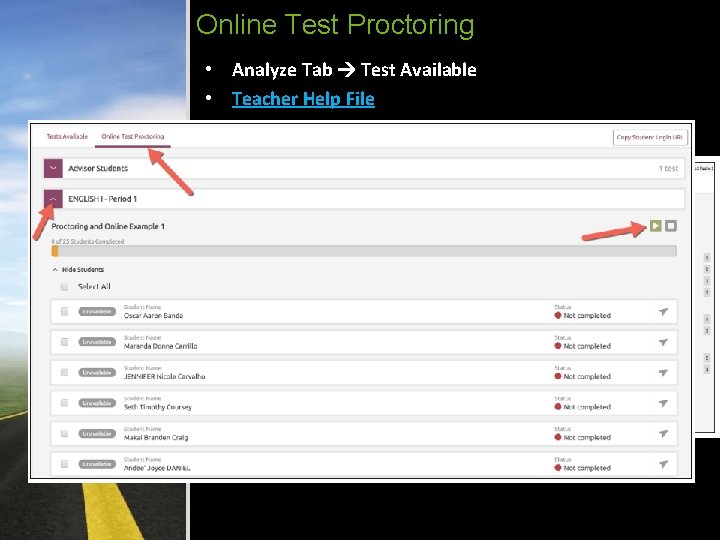
Task: Click Naranda Donne Carrillo's red status dot
Action: (558, 346)
